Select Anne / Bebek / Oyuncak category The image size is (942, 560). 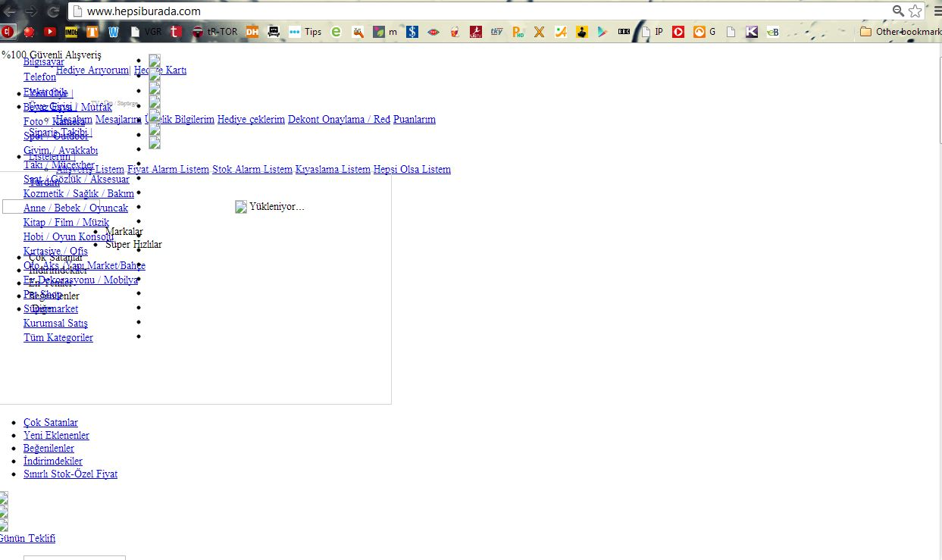(x=76, y=208)
